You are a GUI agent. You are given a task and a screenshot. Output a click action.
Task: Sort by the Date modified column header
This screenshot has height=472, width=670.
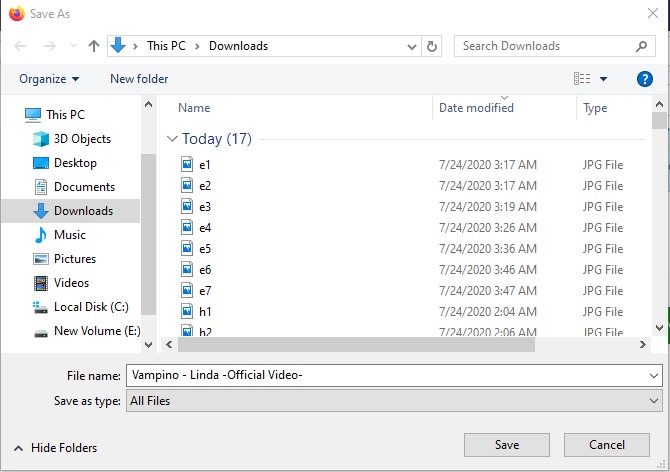[476, 108]
